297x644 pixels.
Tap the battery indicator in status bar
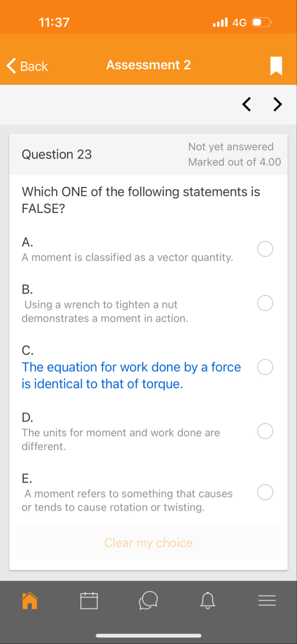[x=262, y=22]
